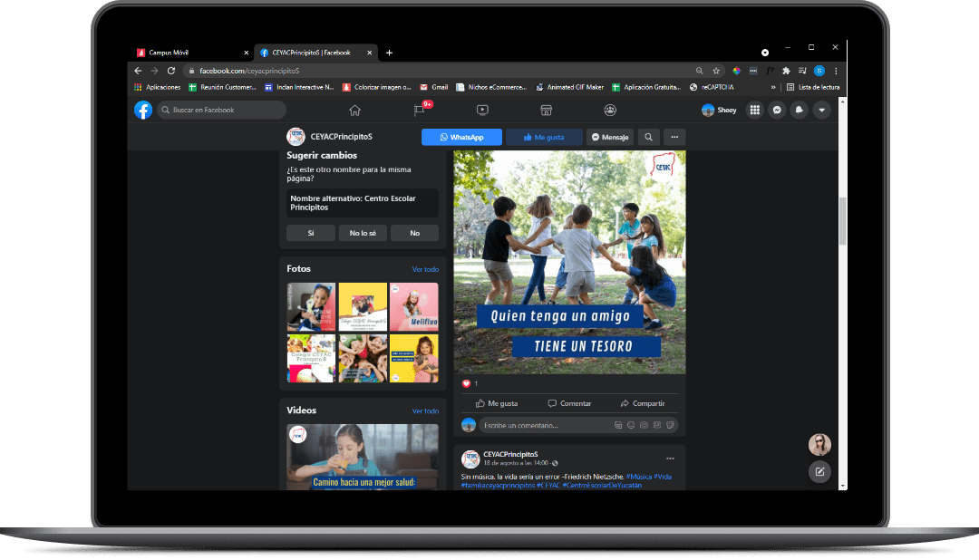979x560 pixels.
Task: Open the children's faces circle photo thumbnail
Action: 363,358
